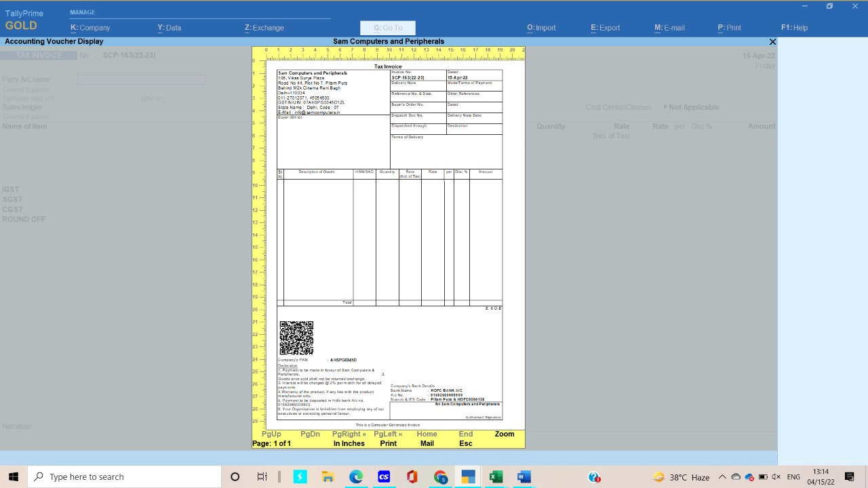
Task: Click PgLeft « in preview footer
Action: tap(388, 434)
